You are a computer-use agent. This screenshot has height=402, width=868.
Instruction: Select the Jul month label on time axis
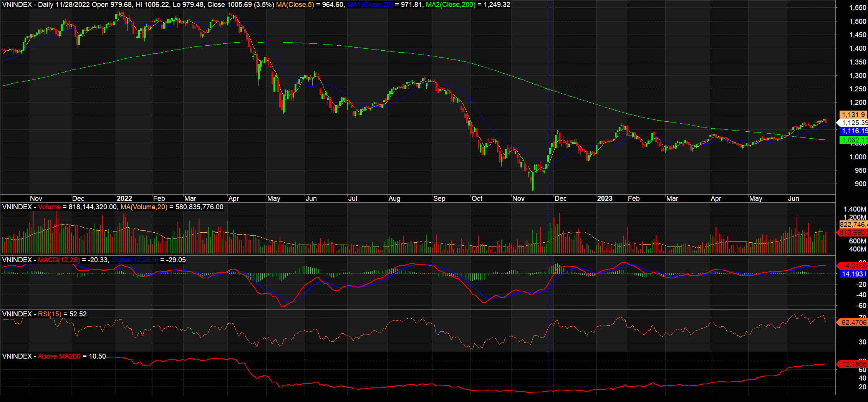[353, 199]
